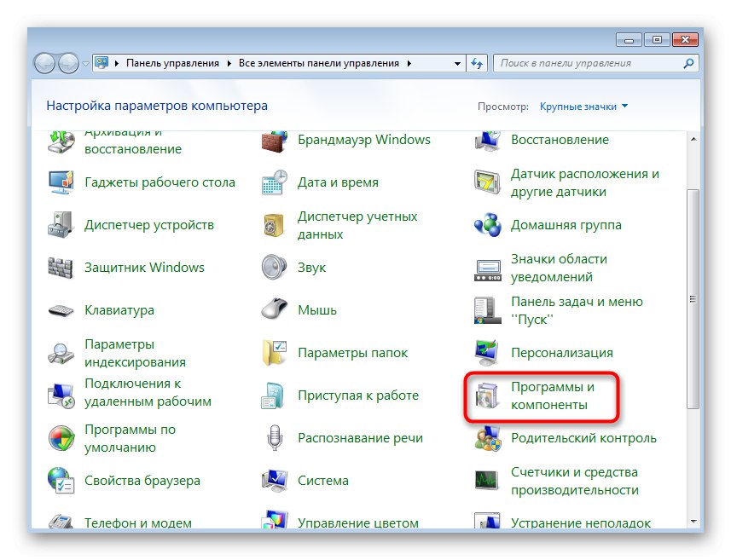731x560 pixels.
Task: Open the Клавиатура link
Action: coord(119,310)
